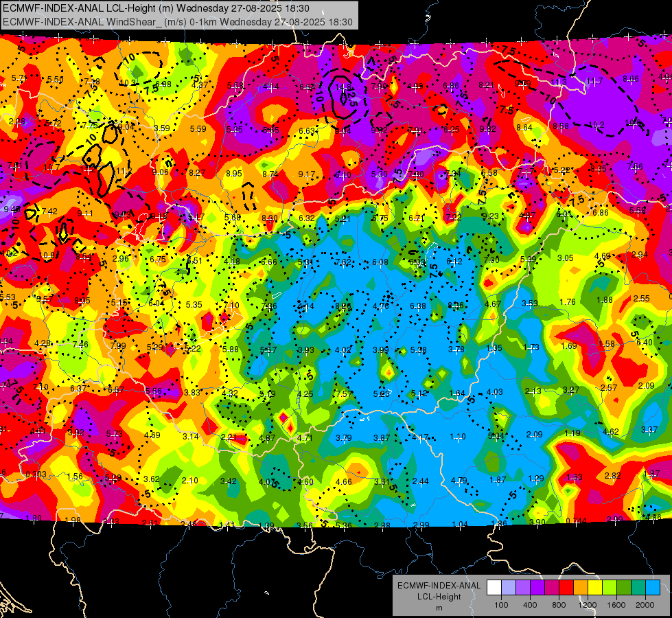This screenshot has height=618, width=672.
Task: Select the red legend color swatch
Action: [566, 587]
